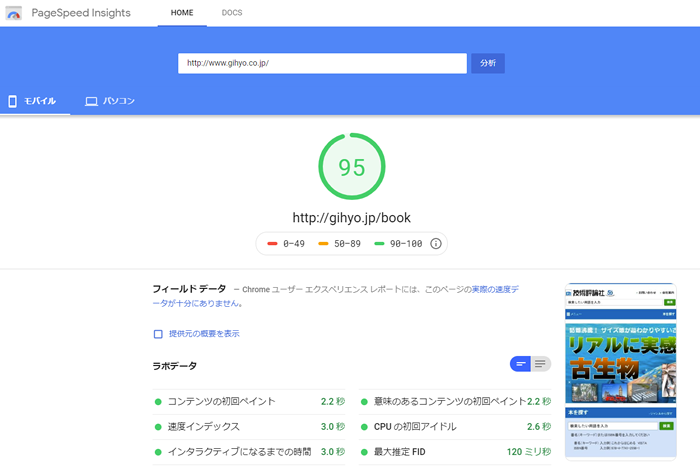Click the green score gauge showing 95
The height and width of the screenshot is (472, 700).
351,167
